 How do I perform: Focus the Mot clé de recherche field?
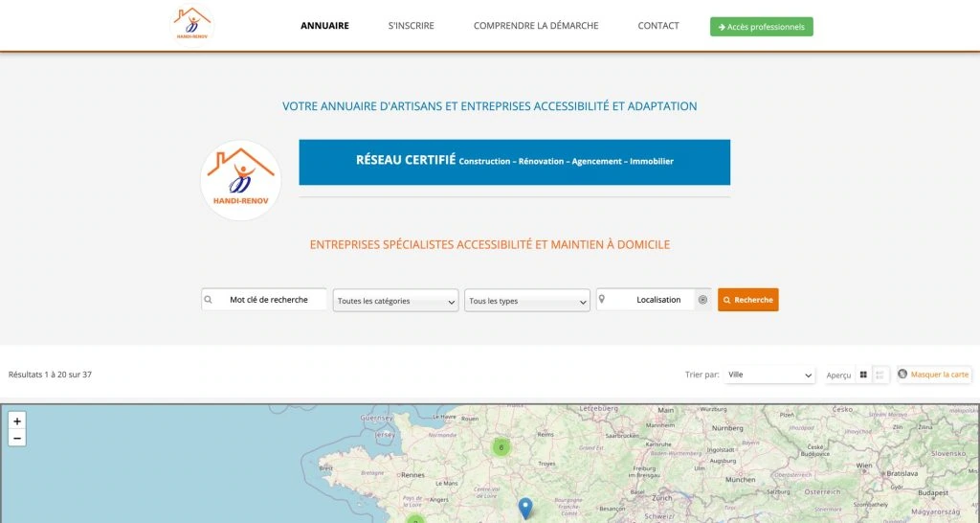264,300
